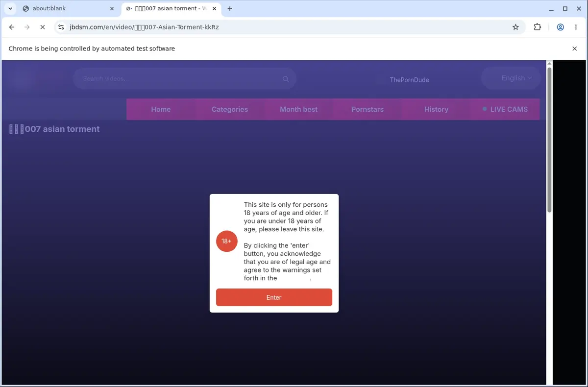This screenshot has height=387, width=588.
Task: Click the address bar URL
Action: (144, 27)
